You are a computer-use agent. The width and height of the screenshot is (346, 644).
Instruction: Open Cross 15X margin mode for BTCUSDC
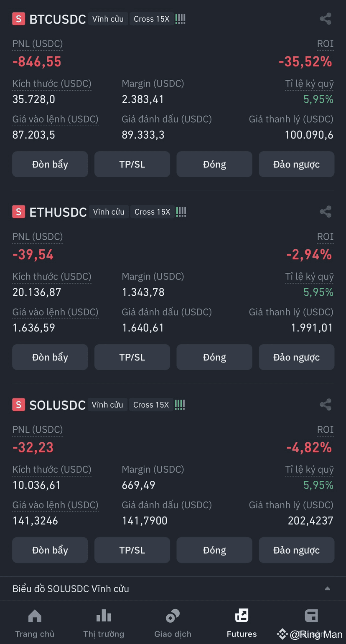pos(151,19)
